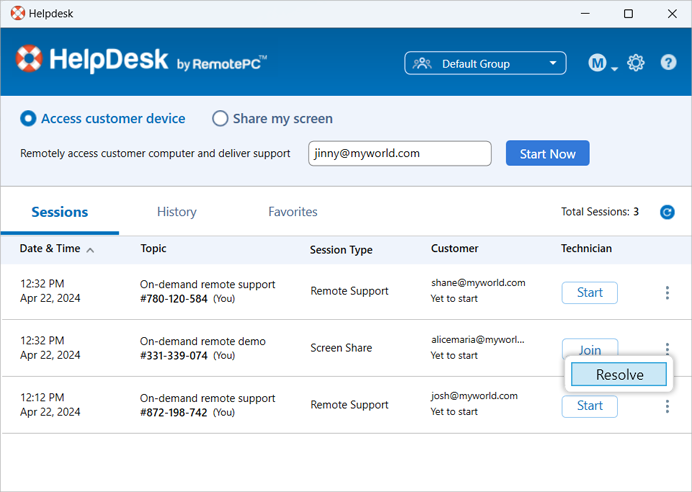Sort by Date & Time column arrow

pyautogui.click(x=90, y=250)
